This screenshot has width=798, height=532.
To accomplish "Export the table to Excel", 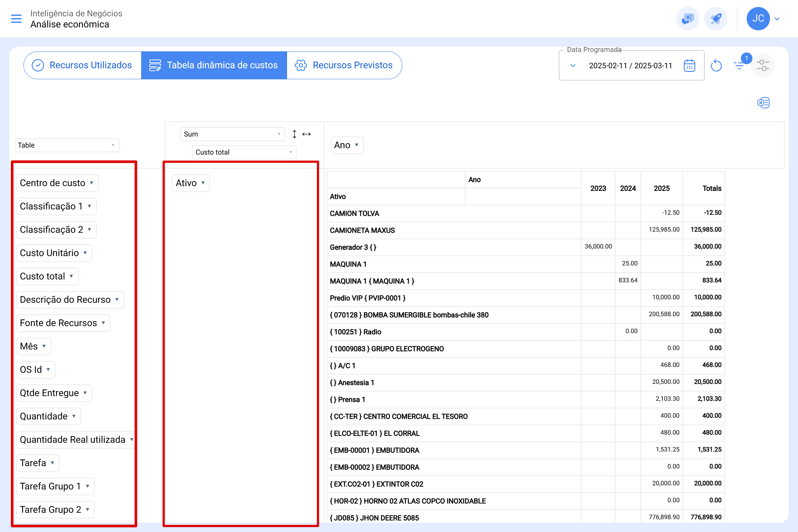I will pyautogui.click(x=763, y=102).
